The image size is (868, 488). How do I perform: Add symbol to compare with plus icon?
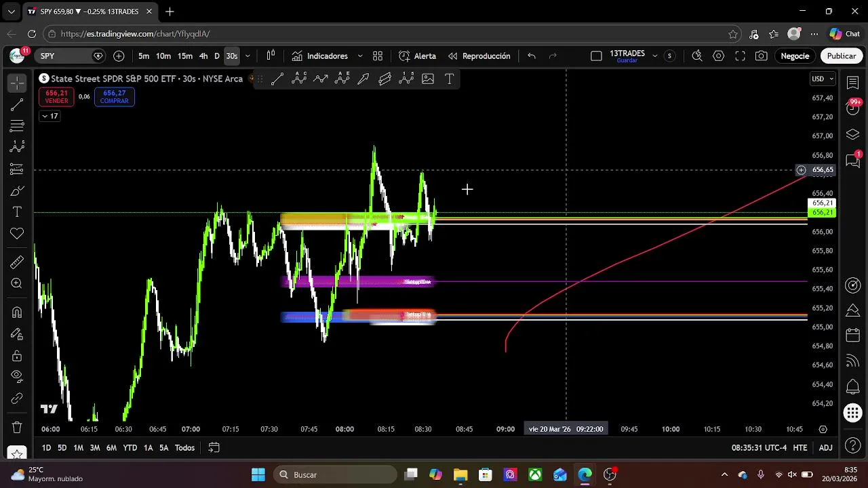click(119, 56)
